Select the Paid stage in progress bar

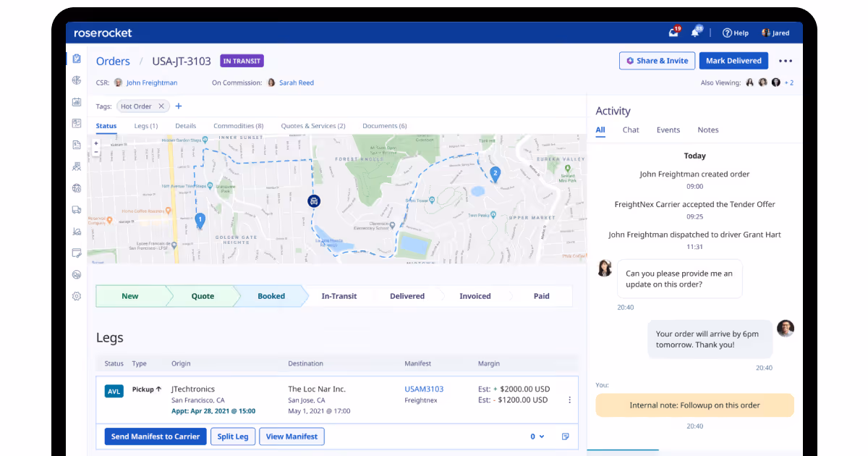542,296
